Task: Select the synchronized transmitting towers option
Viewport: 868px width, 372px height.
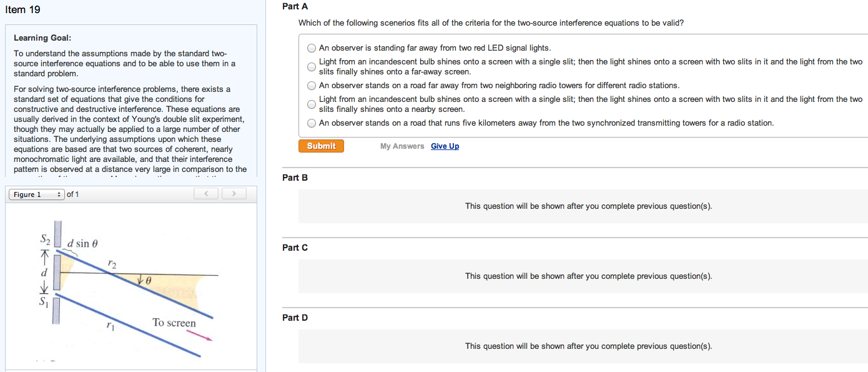Action: [311, 123]
